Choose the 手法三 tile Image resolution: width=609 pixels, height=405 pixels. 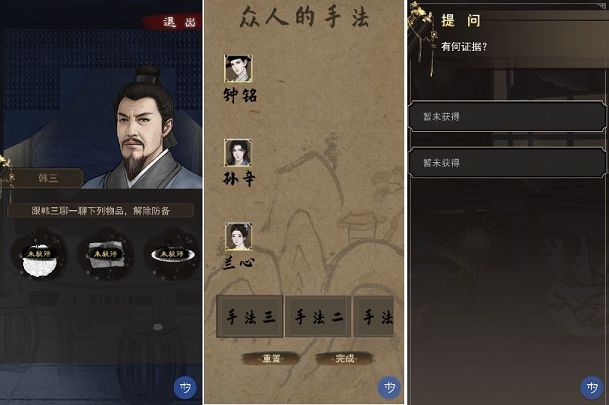click(x=250, y=316)
